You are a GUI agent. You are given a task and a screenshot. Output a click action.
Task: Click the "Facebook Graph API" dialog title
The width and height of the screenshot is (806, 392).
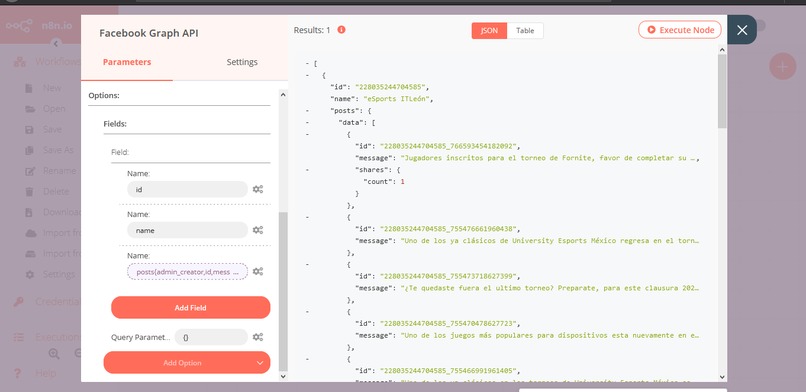(x=149, y=33)
